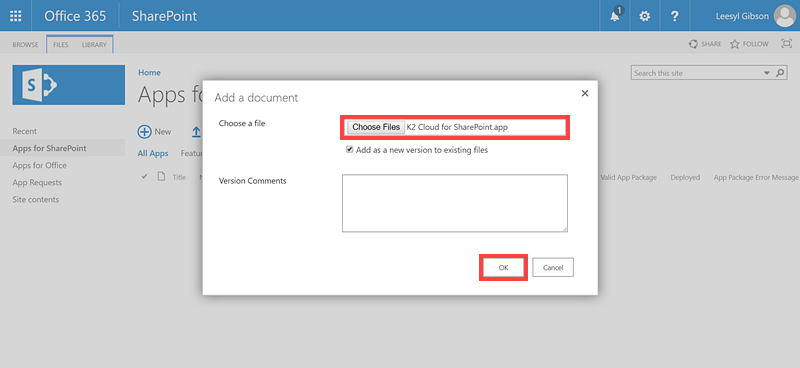Expand the search scope dropdown arrow
This screenshot has width=800, height=368.
pos(766,73)
